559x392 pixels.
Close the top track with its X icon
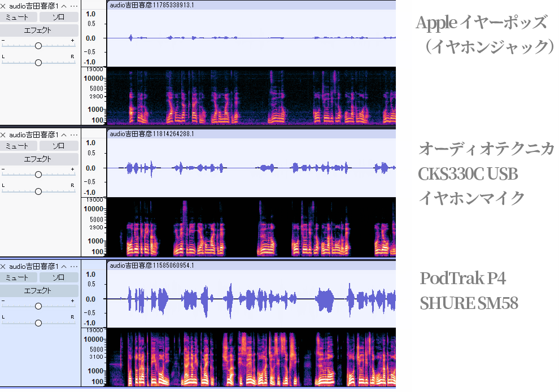point(3,6)
